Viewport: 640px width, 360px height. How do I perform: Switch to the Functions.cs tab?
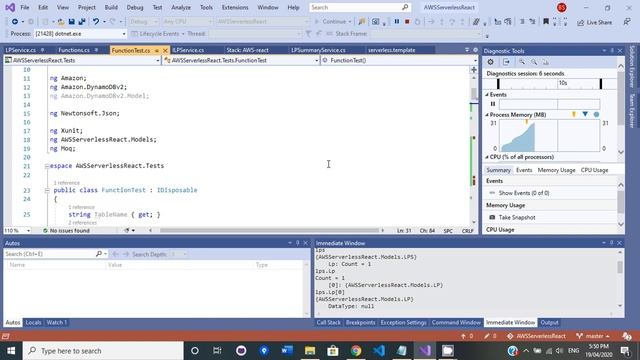coord(74,50)
